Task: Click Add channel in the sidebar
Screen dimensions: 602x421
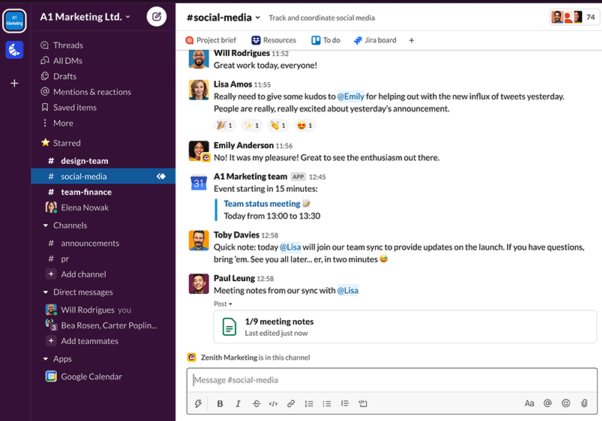Action: coord(82,274)
